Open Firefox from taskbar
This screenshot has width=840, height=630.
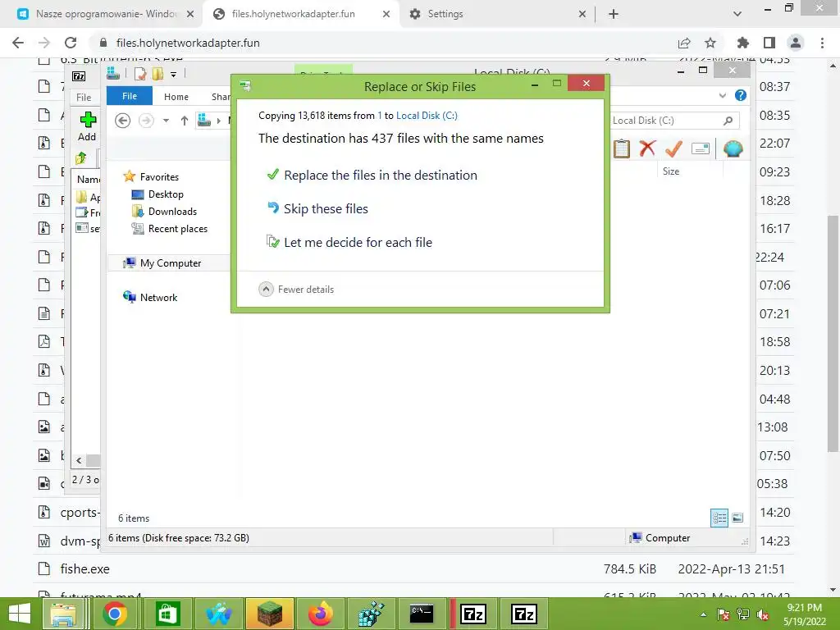click(321, 614)
